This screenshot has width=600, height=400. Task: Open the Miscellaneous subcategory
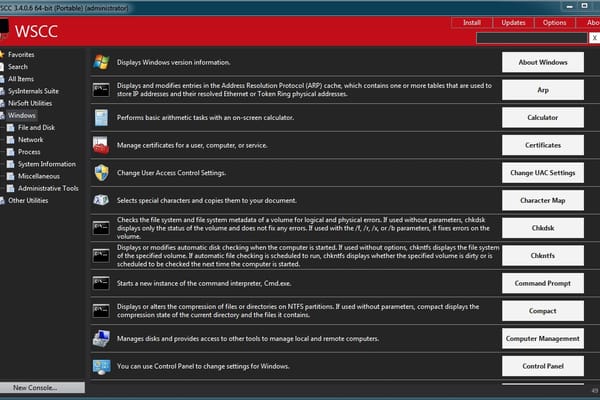39,176
